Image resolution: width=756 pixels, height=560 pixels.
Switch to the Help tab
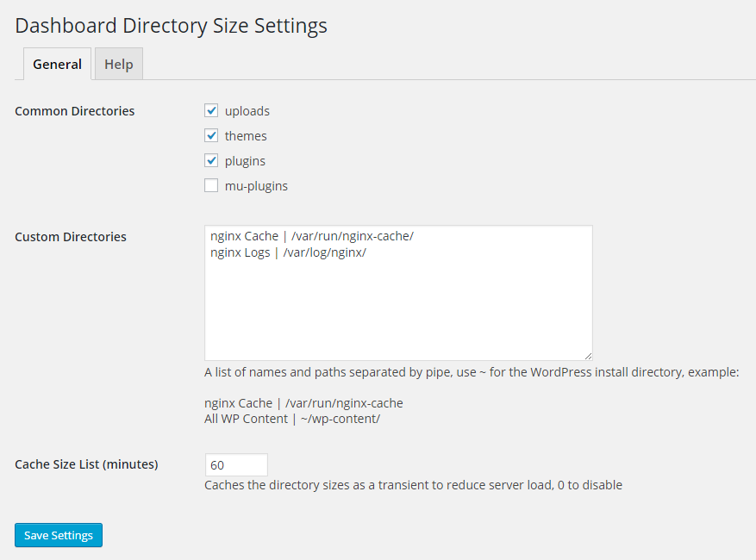(119, 65)
